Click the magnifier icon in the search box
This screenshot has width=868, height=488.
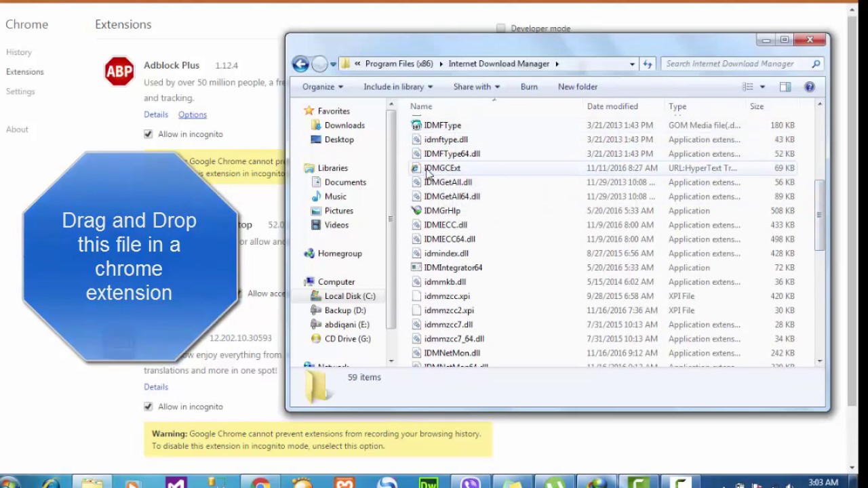[x=816, y=64]
